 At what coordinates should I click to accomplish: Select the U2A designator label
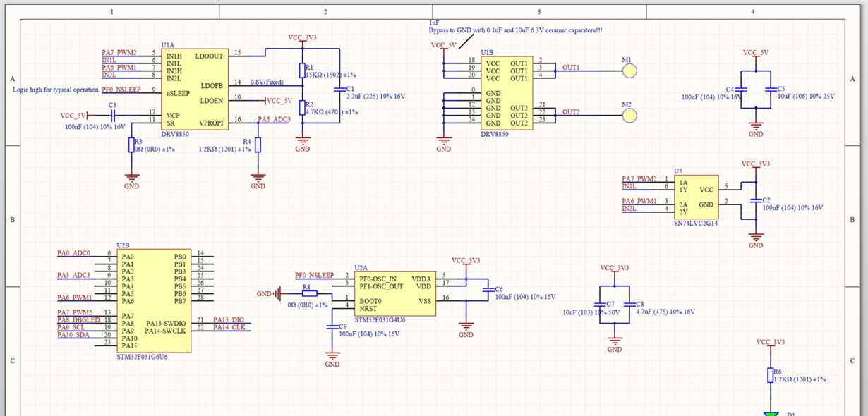(361, 267)
